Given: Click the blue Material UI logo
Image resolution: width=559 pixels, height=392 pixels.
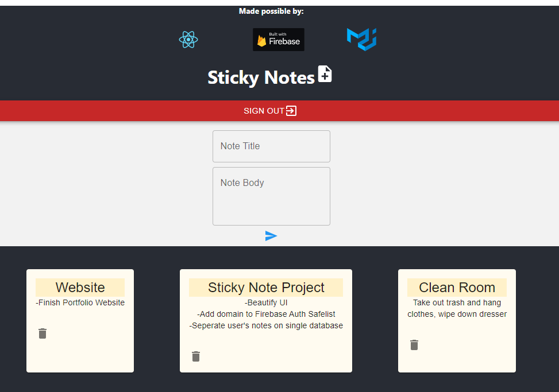Looking at the screenshot, I should 361,39.
